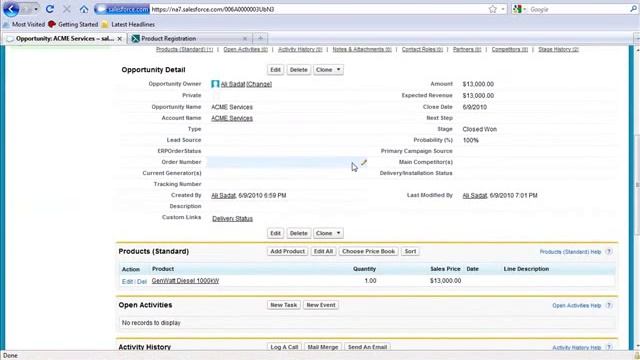Click the Opportunity Owner user avatar icon
The width and height of the screenshot is (640, 360).
coord(215,84)
